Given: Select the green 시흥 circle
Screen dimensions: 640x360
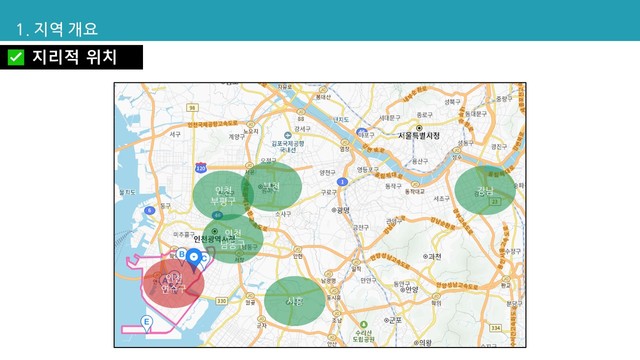Looking at the screenshot, I should (x=295, y=301).
